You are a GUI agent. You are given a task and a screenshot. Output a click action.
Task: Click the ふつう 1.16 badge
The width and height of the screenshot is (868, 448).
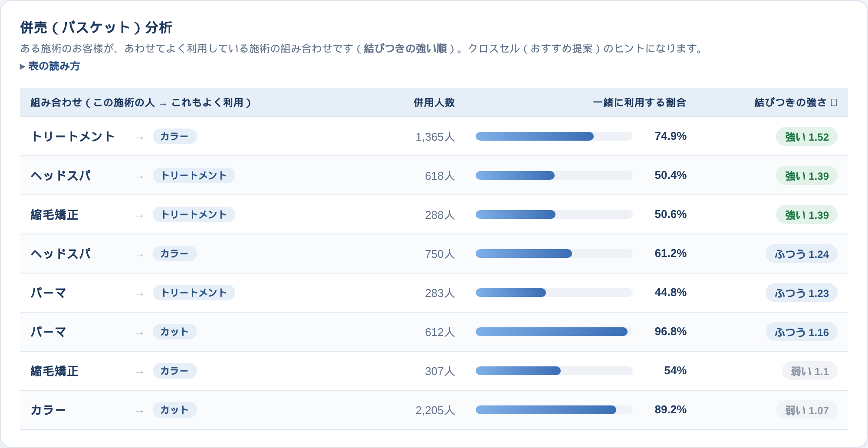(x=801, y=332)
